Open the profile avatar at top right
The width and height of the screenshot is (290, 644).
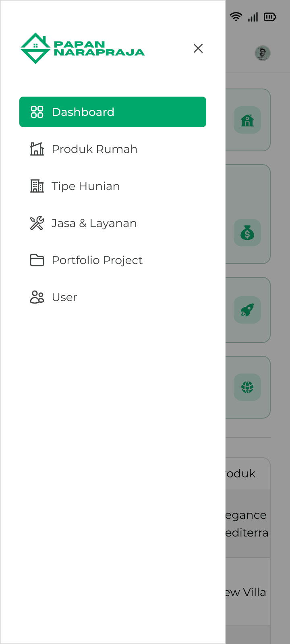click(x=263, y=53)
